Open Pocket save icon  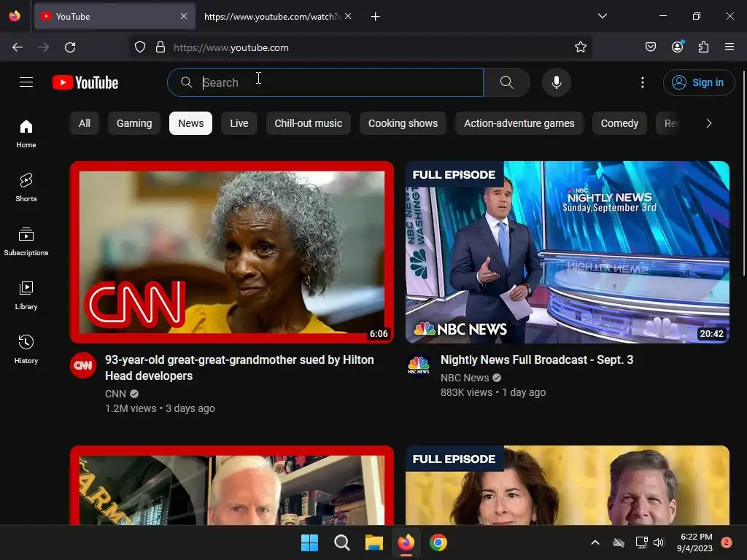[x=650, y=47]
